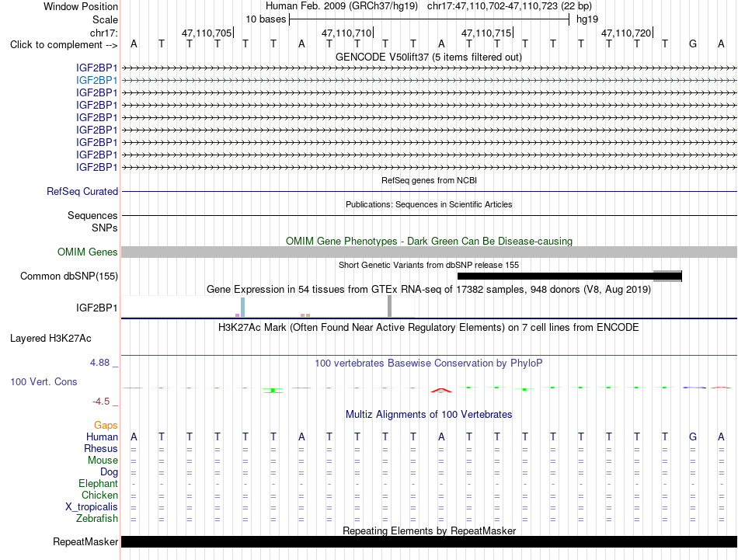Click the small pink GTEx expression bar

click(x=237, y=315)
